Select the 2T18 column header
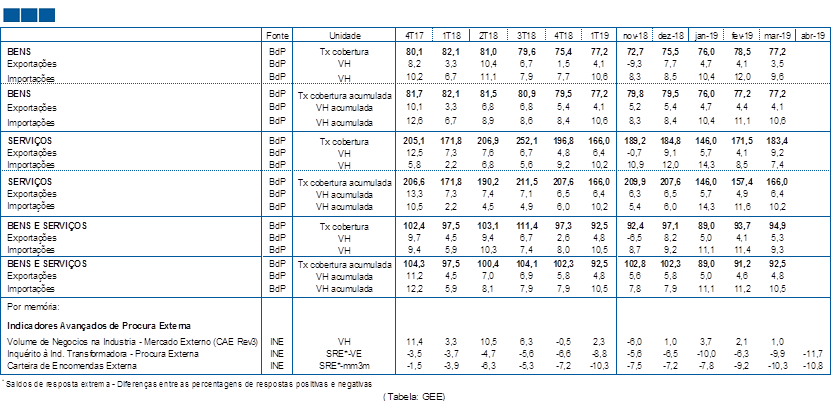 [x=489, y=36]
